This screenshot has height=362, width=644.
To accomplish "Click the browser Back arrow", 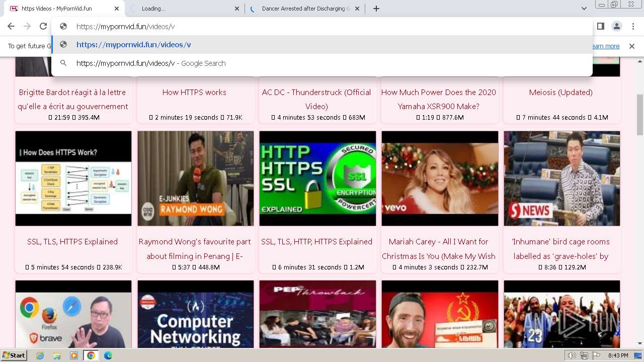I will tap(11, 26).
